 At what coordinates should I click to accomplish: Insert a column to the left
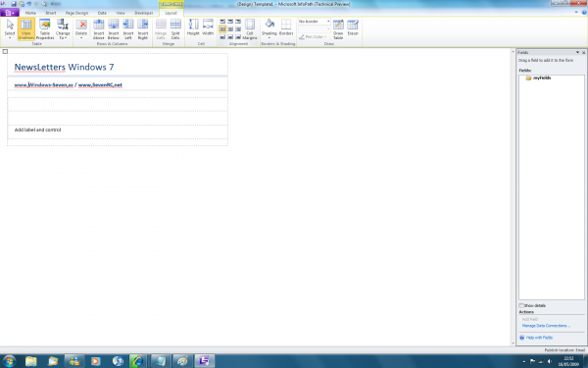(x=128, y=28)
